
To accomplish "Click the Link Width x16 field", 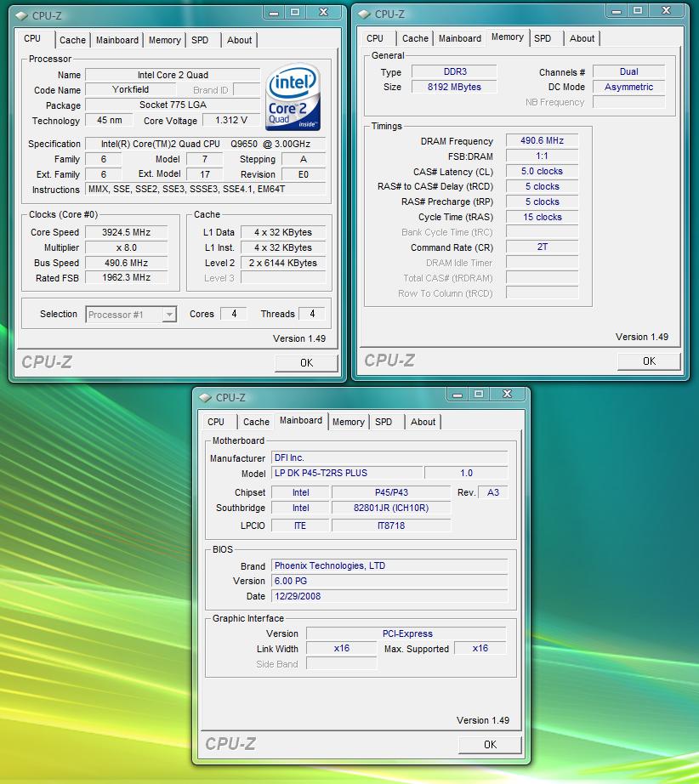I will tap(342, 649).
